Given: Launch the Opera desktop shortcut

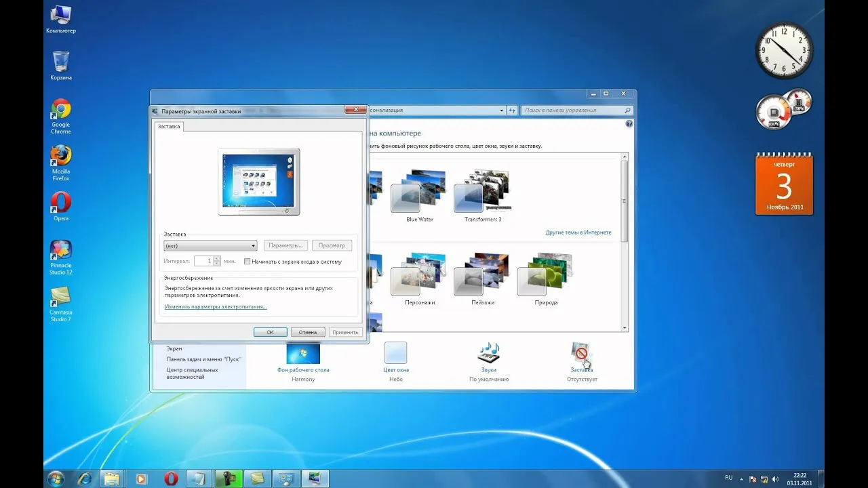Looking at the screenshot, I should coord(60,207).
